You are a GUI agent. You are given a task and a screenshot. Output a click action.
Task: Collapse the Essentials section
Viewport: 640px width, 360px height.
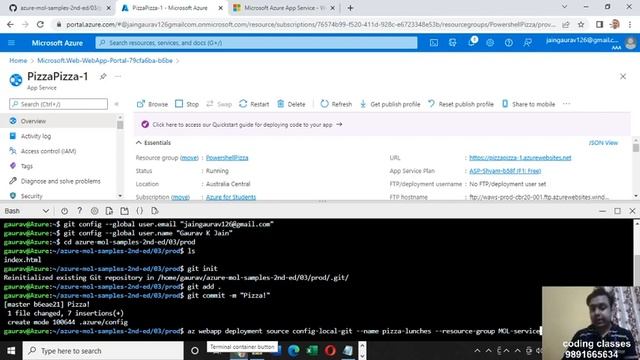click(x=153, y=143)
